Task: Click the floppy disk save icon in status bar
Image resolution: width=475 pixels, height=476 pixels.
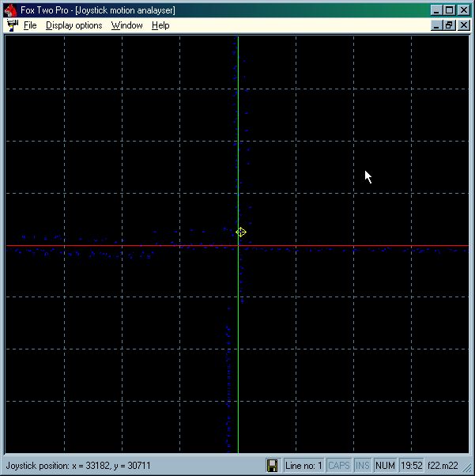Action: tap(273, 466)
